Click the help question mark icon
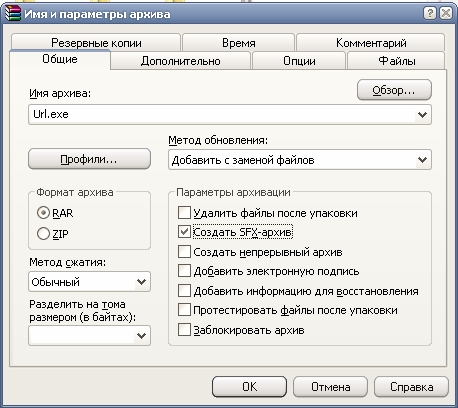Viewport: 458px width, 408px height. pos(430,13)
